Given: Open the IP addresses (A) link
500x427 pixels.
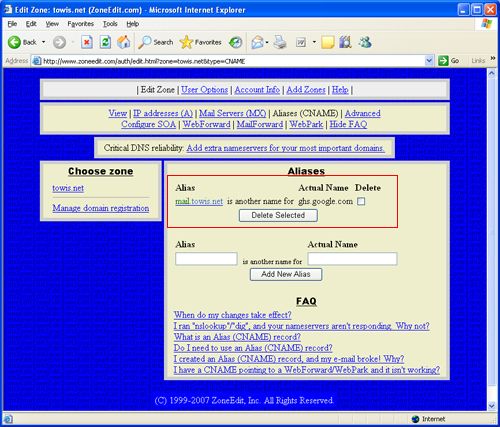Looking at the screenshot, I should [x=163, y=113].
